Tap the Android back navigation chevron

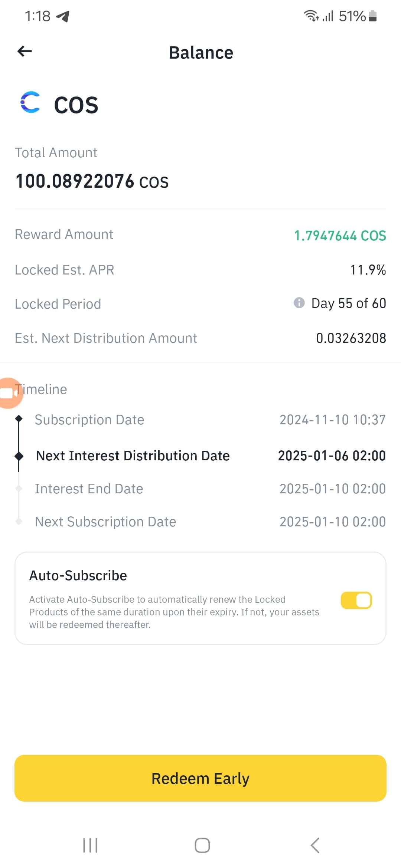tap(315, 845)
